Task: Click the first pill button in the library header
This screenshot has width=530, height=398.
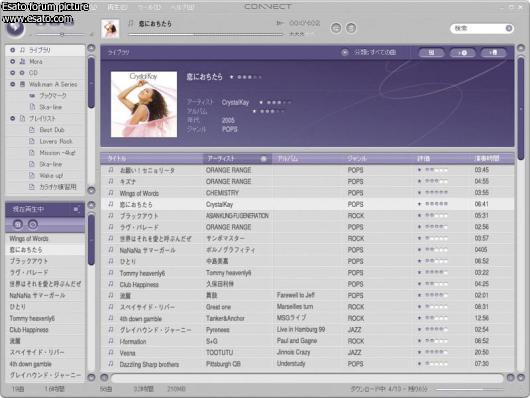Action: click(x=431, y=52)
